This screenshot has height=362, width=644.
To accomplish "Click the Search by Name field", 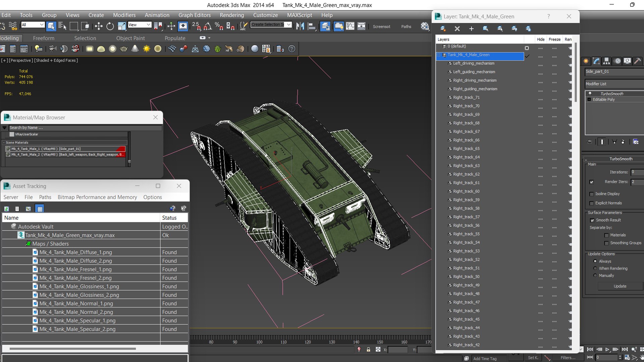I will coord(85,128).
